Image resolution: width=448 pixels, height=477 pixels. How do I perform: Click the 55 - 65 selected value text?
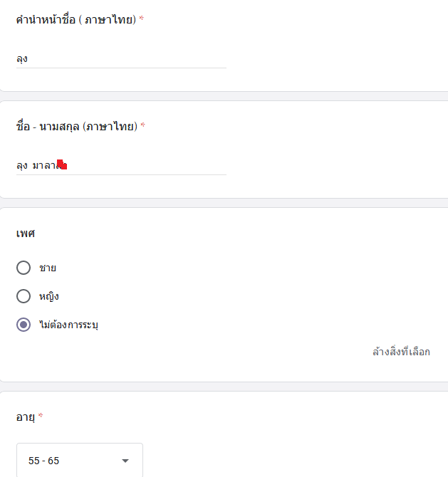coord(43,461)
